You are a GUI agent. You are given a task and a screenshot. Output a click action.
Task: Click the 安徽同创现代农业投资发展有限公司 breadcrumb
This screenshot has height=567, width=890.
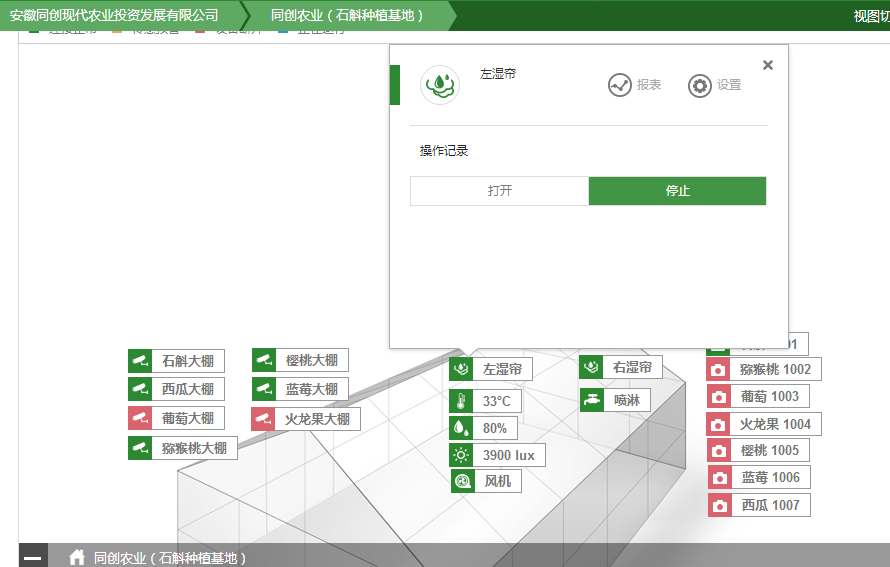tap(114, 15)
